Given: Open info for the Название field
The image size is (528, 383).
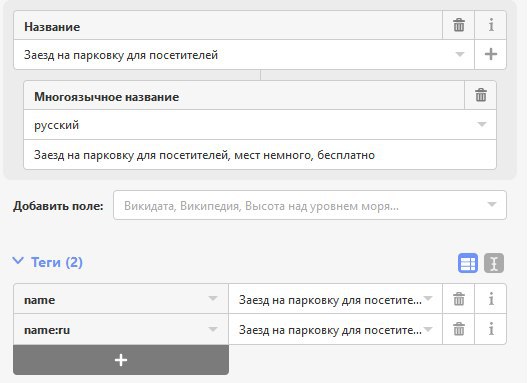Looking at the screenshot, I should (491, 25).
